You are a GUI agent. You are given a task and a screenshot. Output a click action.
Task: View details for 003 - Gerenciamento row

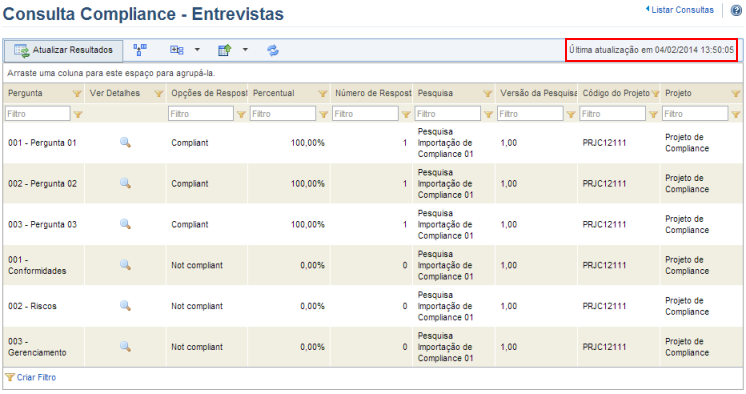pyautogui.click(x=125, y=346)
